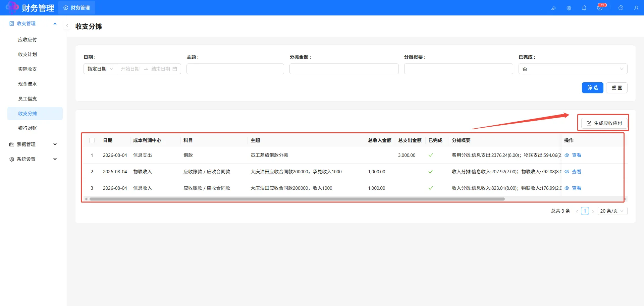Screen dimensions: 644x306
Task: Expand the 系统设置 menu group
Action: coord(55,159)
